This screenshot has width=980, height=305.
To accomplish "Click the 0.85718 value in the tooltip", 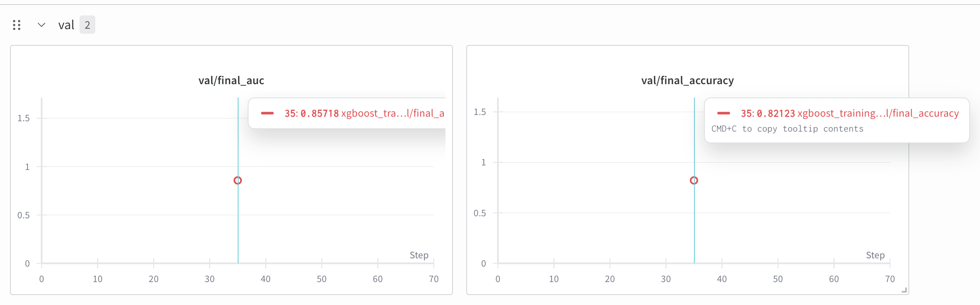I will (x=320, y=113).
